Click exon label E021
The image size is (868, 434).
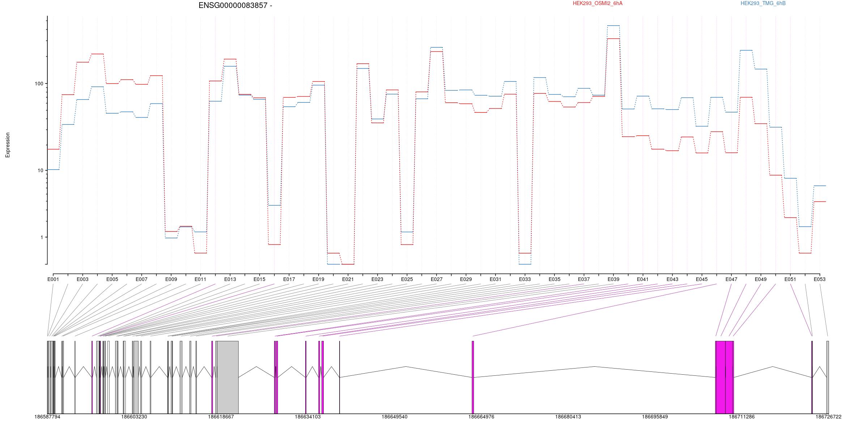pyautogui.click(x=348, y=279)
